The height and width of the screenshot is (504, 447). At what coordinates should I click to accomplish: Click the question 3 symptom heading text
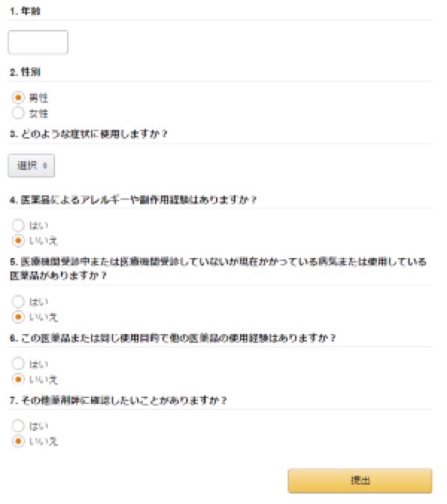tap(89, 134)
